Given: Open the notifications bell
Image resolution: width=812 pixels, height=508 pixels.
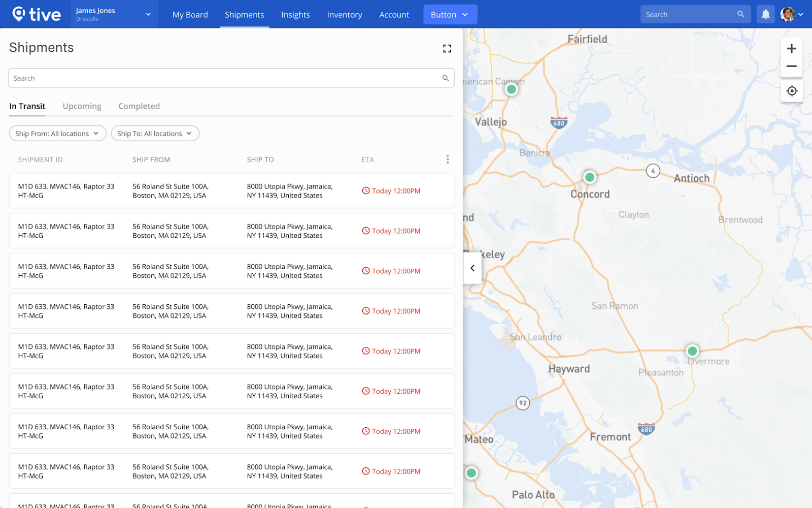Looking at the screenshot, I should [x=766, y=14].
